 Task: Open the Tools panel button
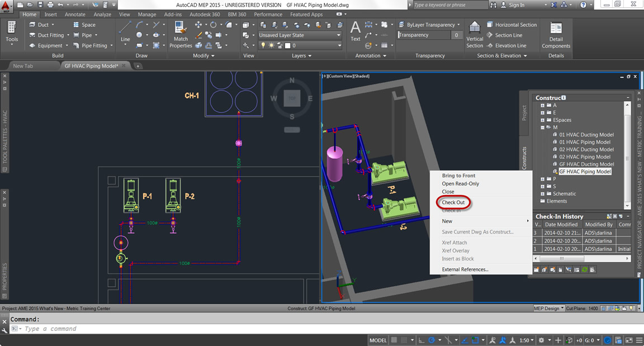click(12, 32)
